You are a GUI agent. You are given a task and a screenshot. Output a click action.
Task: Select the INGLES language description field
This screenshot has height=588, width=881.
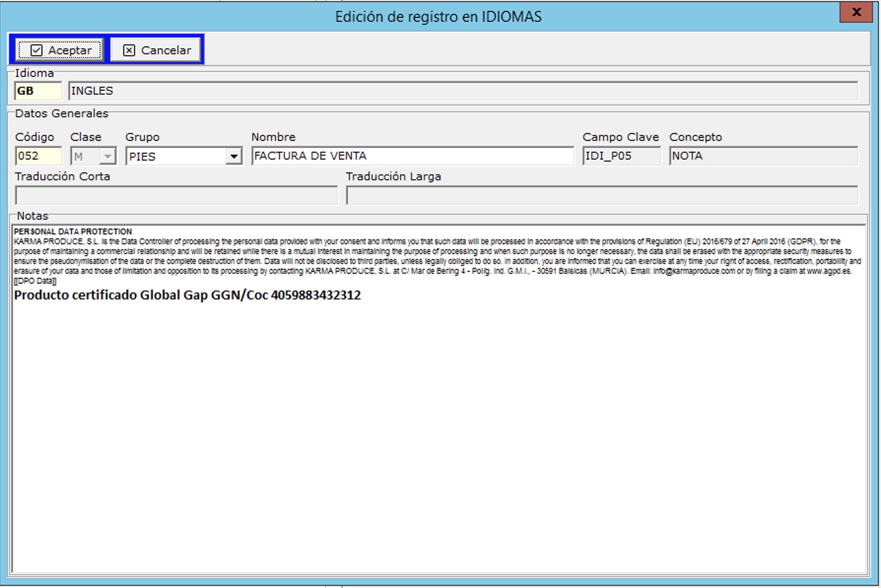pyautogui.click(x=462, y=91)
